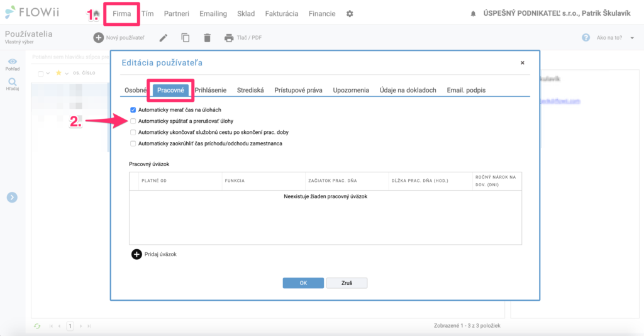Go to previous page pagination arrow

click(x=60, y=326)
